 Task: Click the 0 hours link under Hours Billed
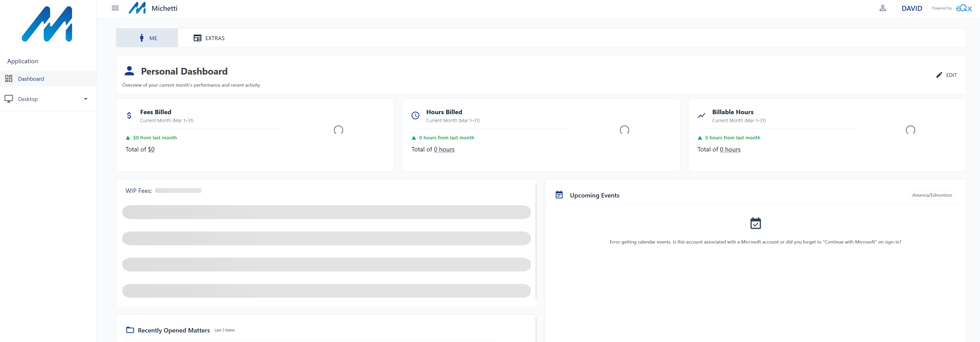444,149
